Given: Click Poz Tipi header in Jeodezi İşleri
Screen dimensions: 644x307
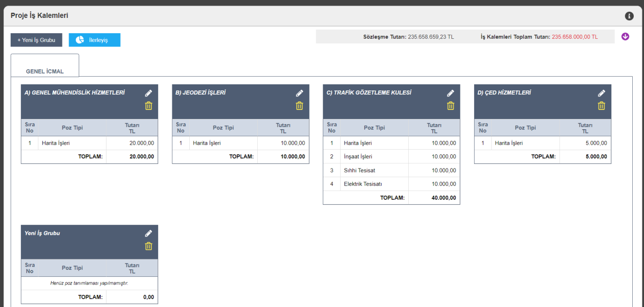Looking at the screenshot, I should (x=223, y=128).
